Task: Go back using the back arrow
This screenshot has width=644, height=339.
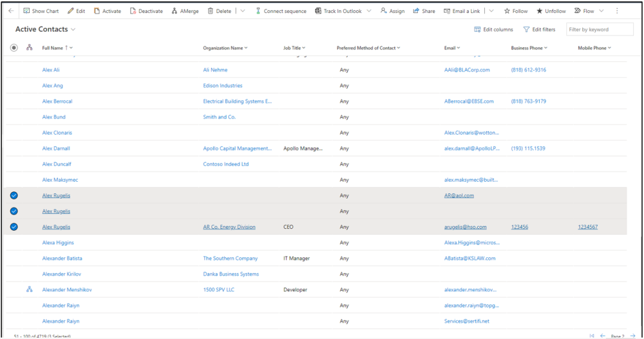Action: (x=11, y=11)
